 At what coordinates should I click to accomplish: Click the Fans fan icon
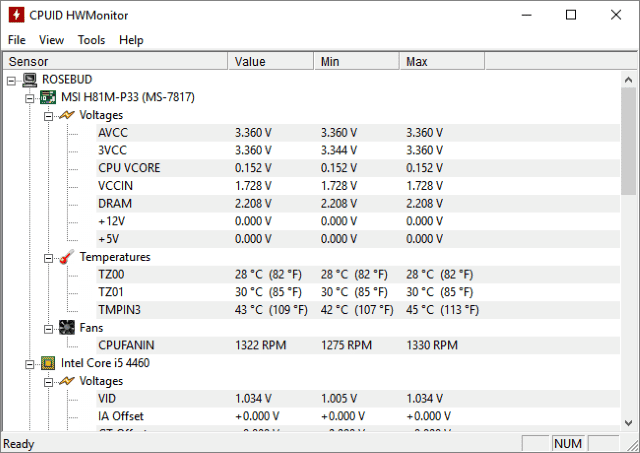click(x=66, y=327)
